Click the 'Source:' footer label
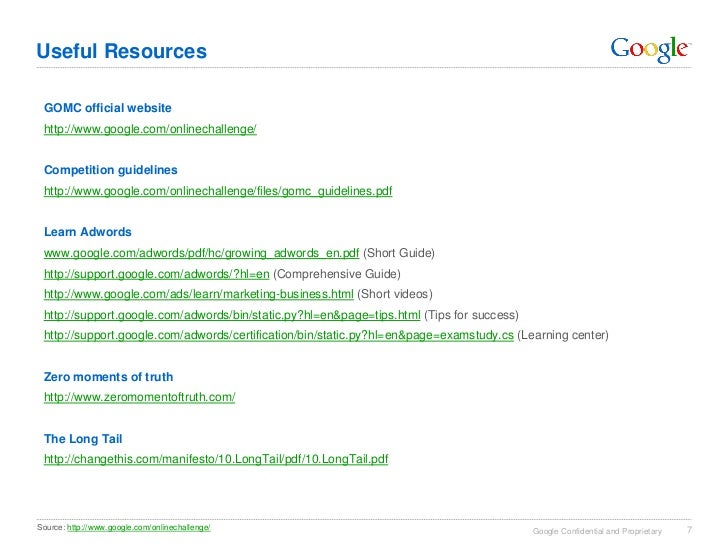 [51, 527]
